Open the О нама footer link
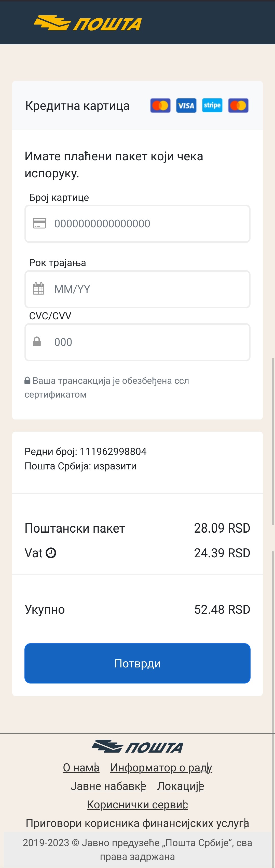The height and width of the screenshot is (868, 275). [x=81, y=768]
